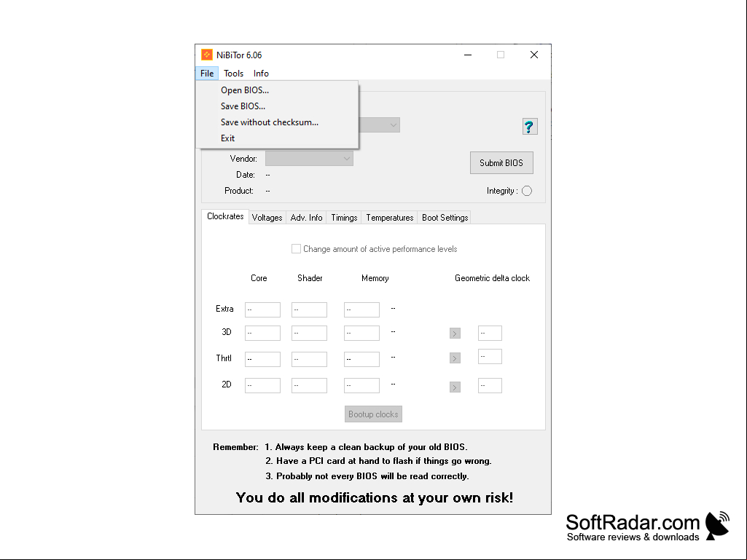Switch to the Adv. Info tab

pyautogui.click(x=306, y=218)
